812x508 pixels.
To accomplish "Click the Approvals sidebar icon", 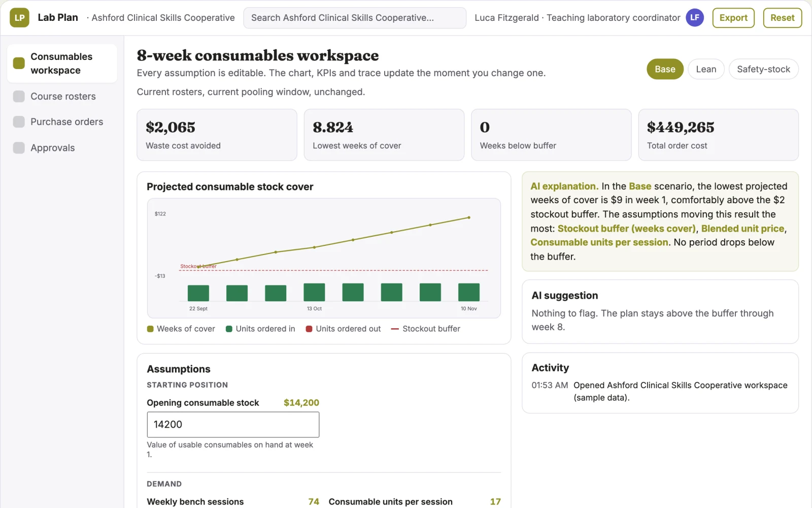I will [x=19, y=148].
